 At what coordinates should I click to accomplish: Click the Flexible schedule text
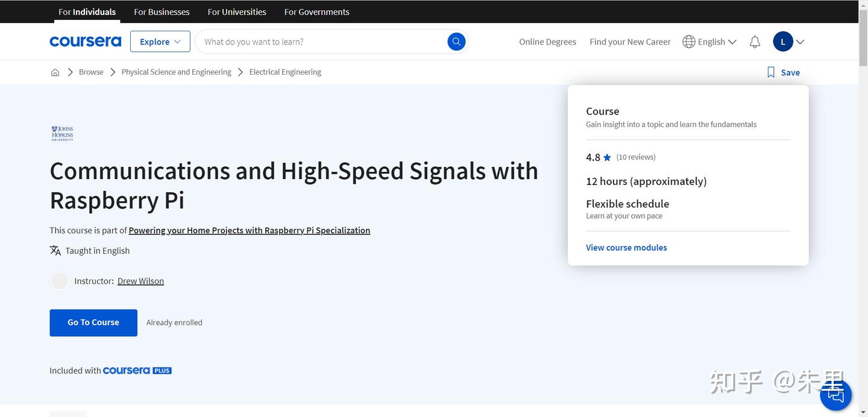pyautogui.click(x=627, y=204)
